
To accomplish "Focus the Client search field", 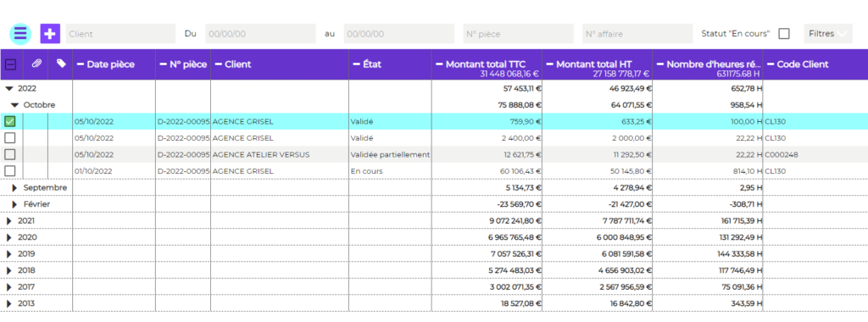I will pos(120,34).
